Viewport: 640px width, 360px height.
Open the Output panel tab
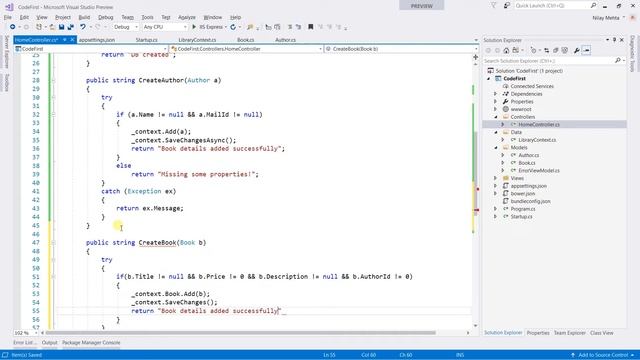(49, 342)
